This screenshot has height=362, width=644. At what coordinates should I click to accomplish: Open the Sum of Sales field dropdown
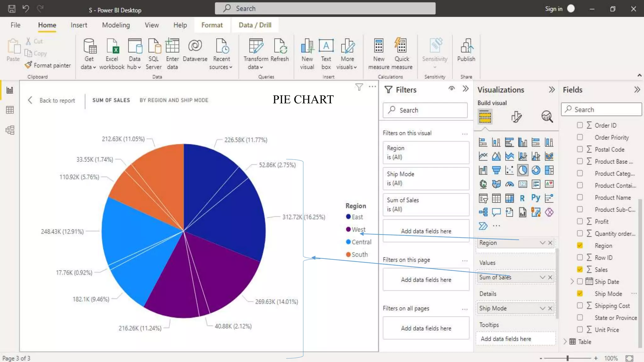542,277
